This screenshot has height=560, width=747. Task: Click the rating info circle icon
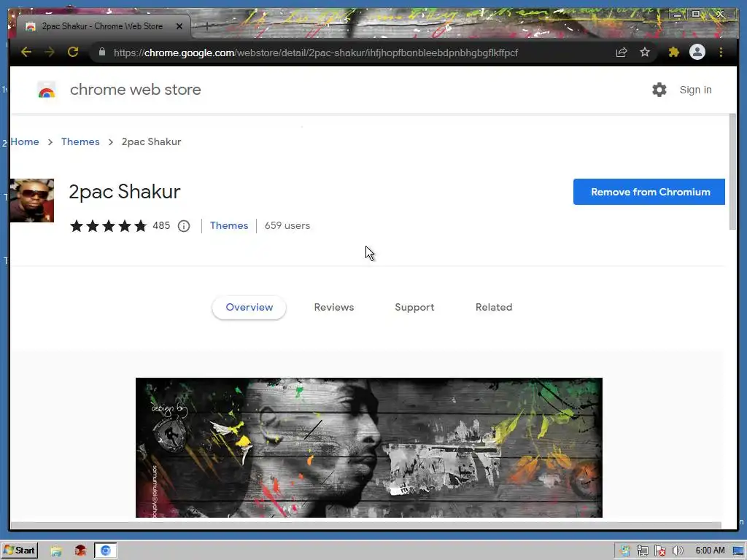(x=184, y=226)
